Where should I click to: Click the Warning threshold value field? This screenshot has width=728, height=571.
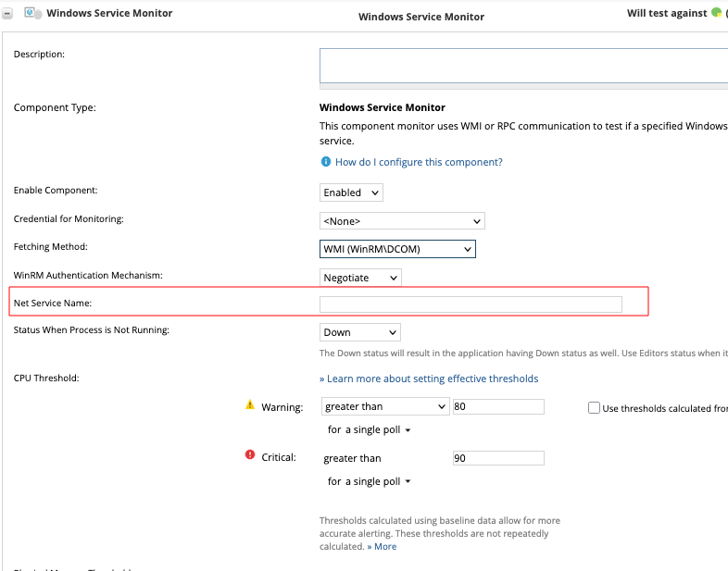498,406
